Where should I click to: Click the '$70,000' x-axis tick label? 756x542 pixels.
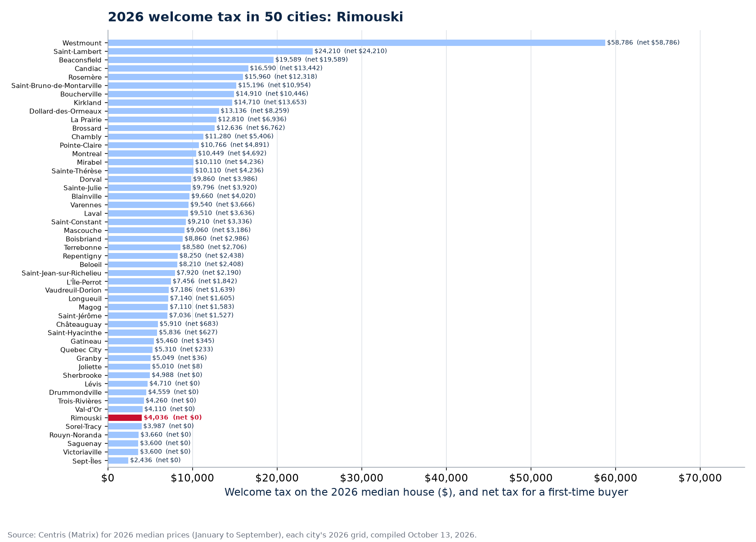(700, 478)
